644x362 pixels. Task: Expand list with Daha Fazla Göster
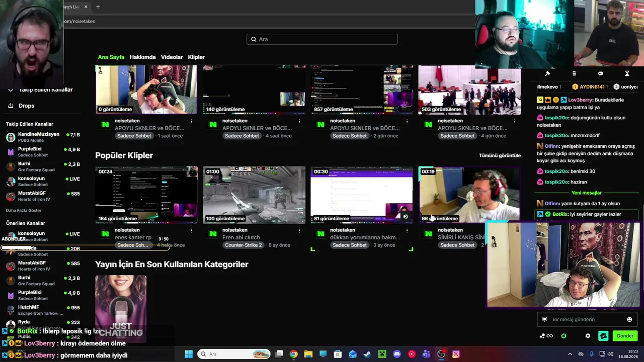(x=24, y=210)
